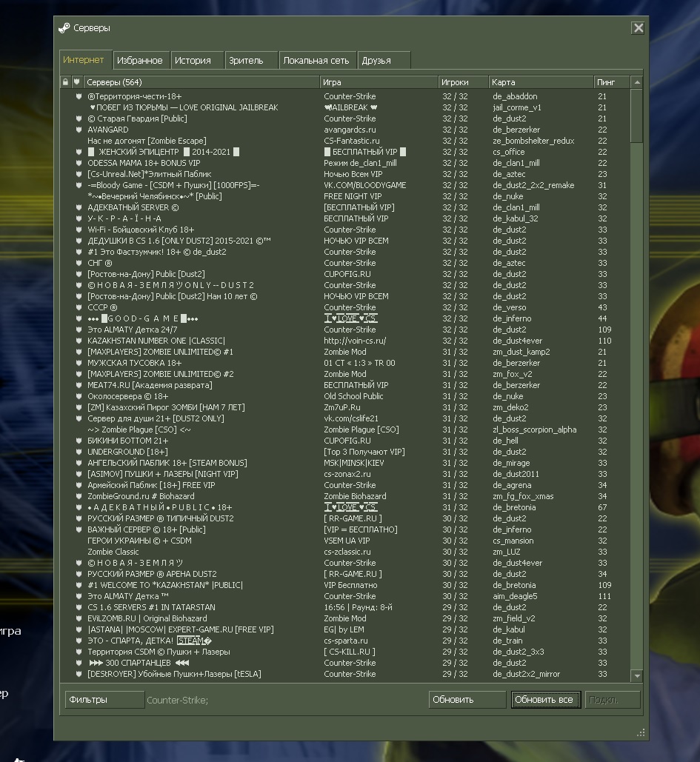Viewport: 700px width, 762px height.
Task: Open the История tab
Action: pyautogui.click(x=197, y=60)
